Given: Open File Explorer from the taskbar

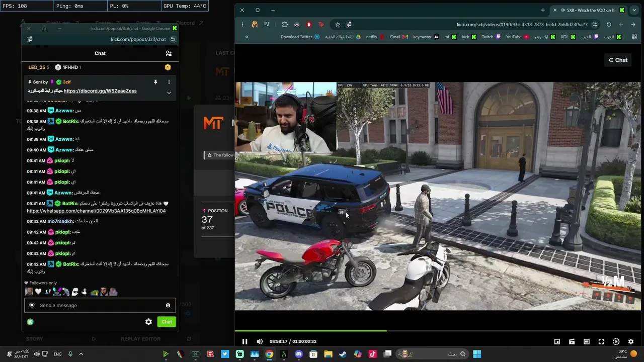Looking at the screenshot, I should (328, 354).
